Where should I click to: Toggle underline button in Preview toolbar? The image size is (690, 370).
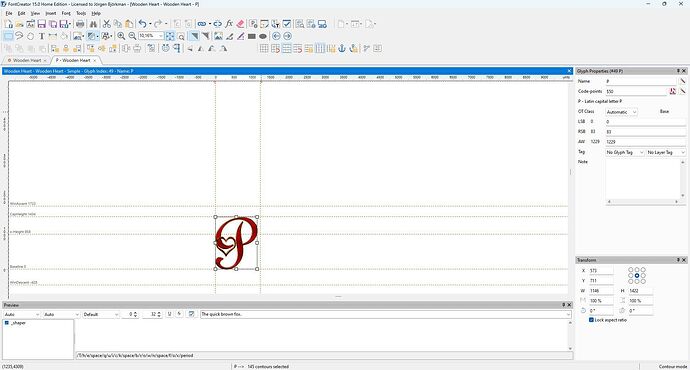169,314
